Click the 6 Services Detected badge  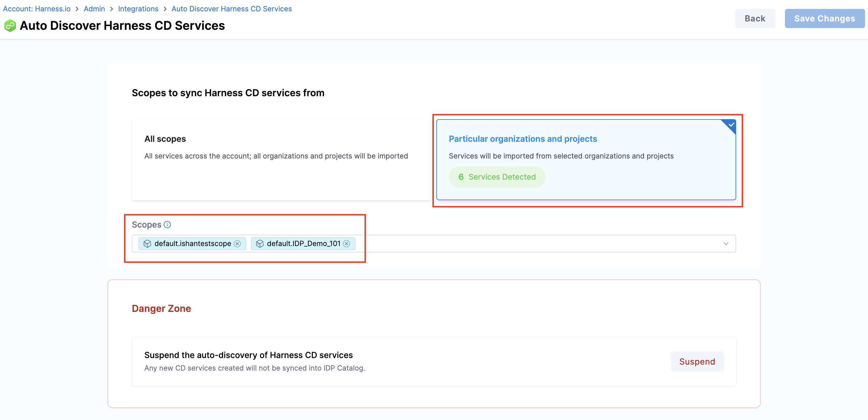click(x=497, y=177)
